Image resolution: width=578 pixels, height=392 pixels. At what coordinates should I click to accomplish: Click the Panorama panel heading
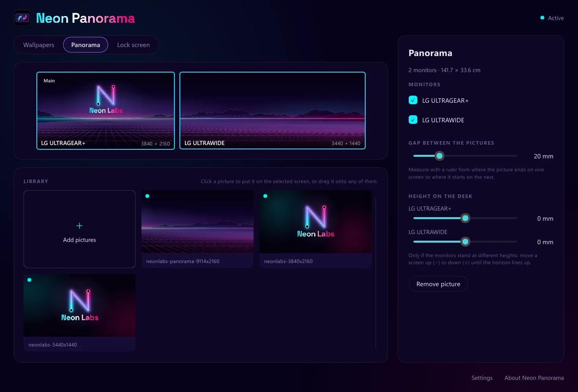coord(430,53)
